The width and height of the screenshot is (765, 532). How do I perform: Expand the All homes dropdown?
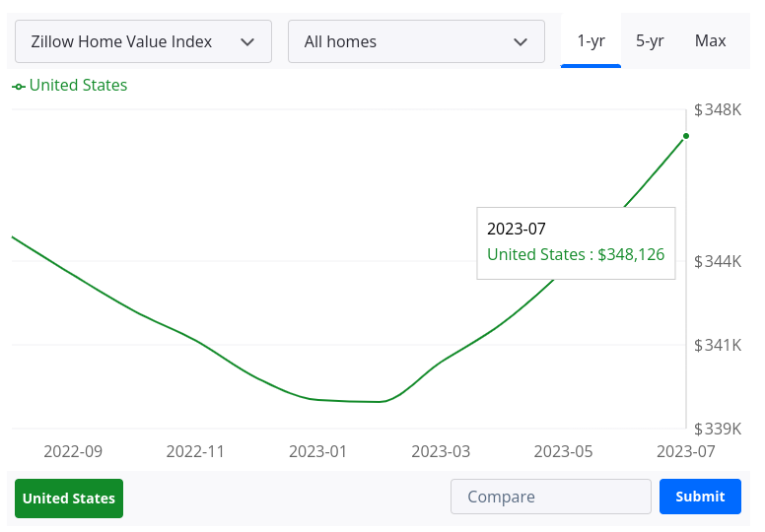pos(415,41)
